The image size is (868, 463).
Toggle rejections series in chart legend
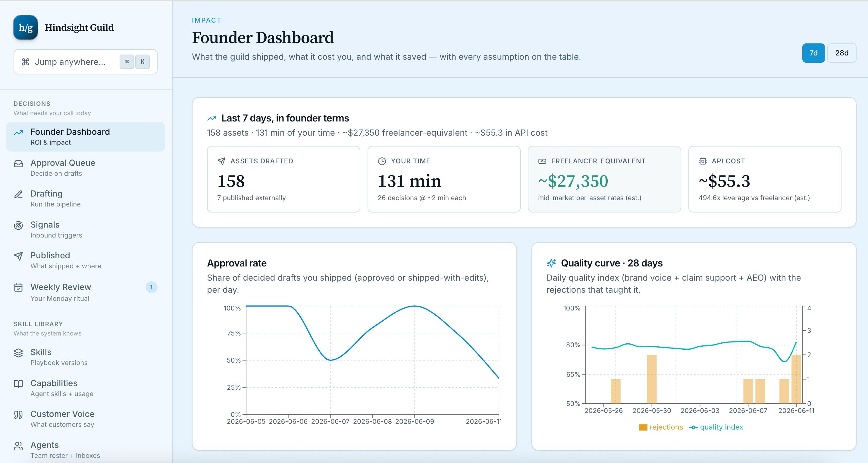(x=661, y=427)
